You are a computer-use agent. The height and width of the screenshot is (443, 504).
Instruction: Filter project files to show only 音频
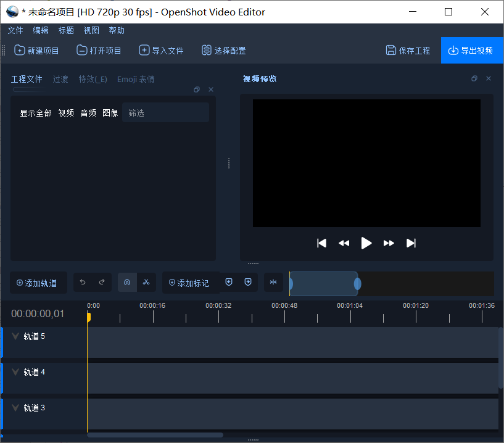(x=87, y=113)
